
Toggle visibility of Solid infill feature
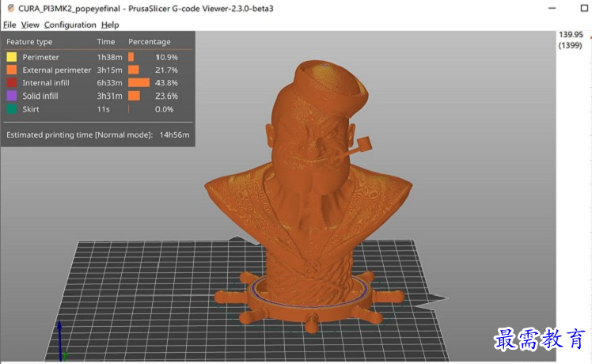(40, 96)
